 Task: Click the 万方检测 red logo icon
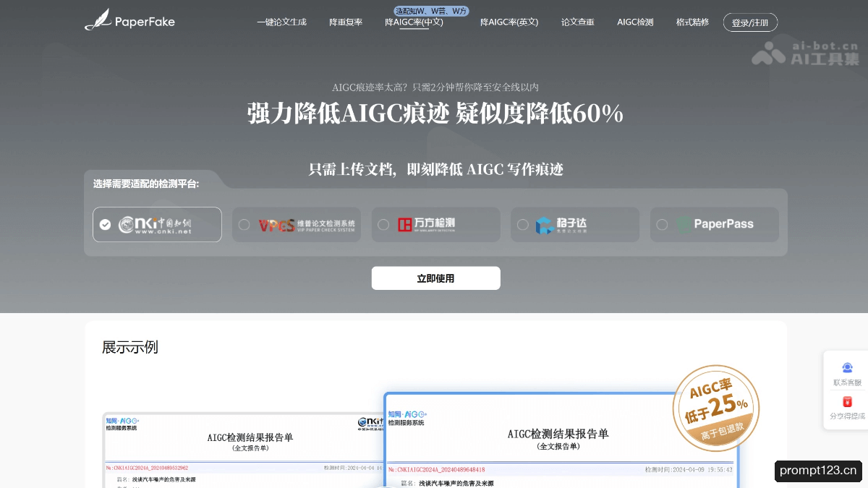click(404, 224)
